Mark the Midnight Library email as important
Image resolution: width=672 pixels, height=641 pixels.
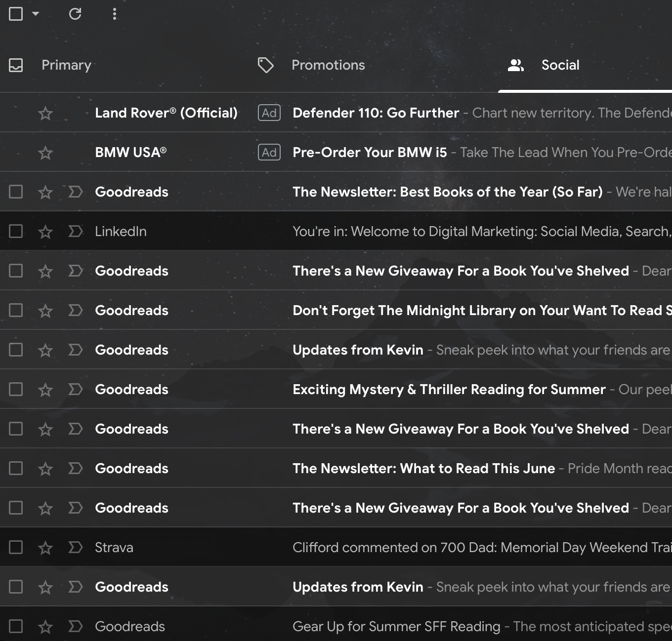click(x=75, y=310)
